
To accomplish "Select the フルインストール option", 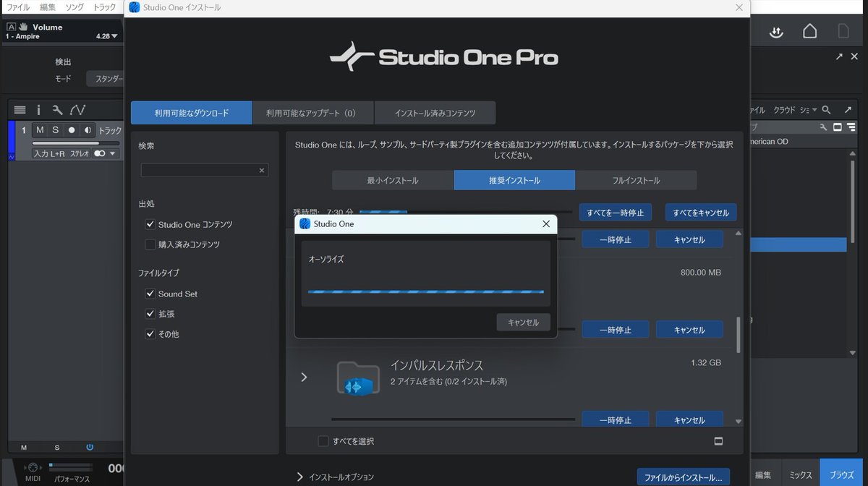I will (x=636, y=180).
